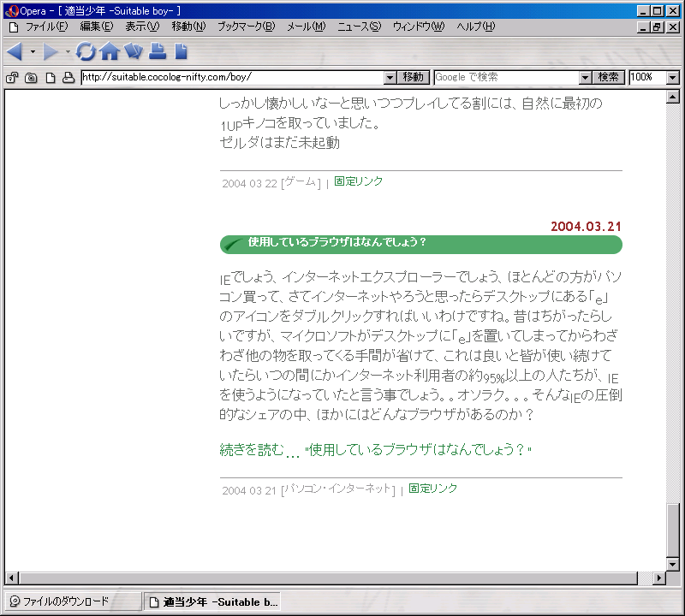Open the 表示(V) menu
Screen dimensions: 685x616
[x=142, y=27]
